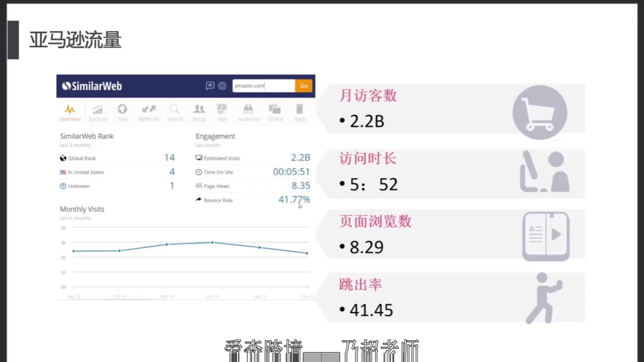Click the amazon.com search field

click(264, 86)
